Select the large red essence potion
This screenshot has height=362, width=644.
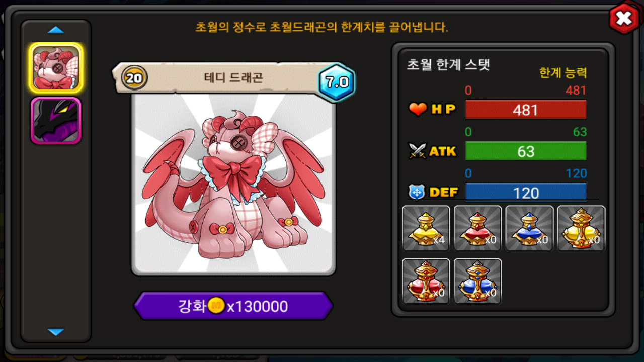426,281
